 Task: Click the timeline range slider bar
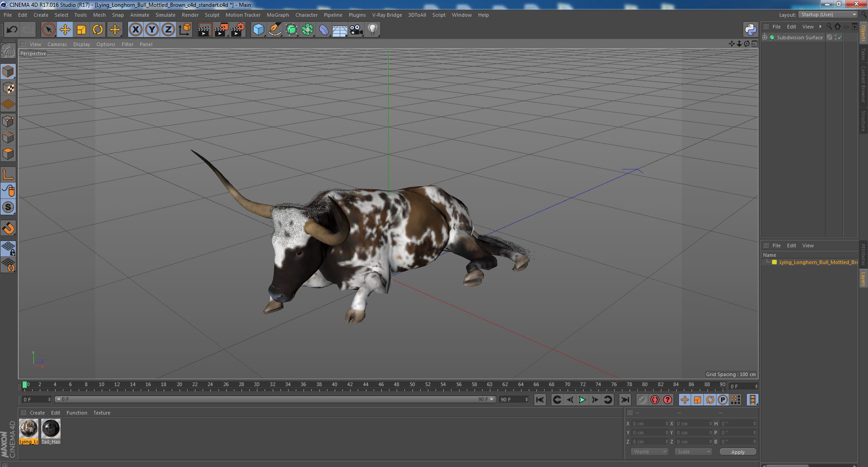(275, 399)
